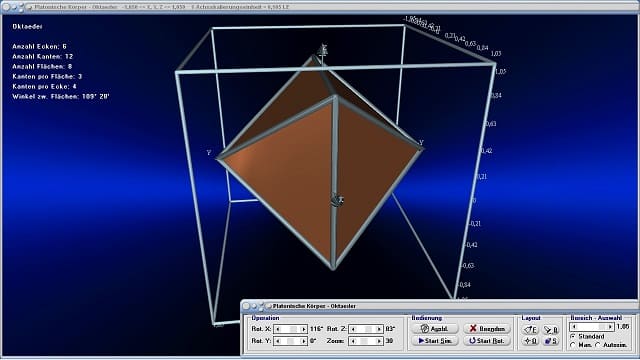The width and height of the screenshot is (640, 360).
Task: Decrease Bereich value with left arrow
Action: point(574,327)
